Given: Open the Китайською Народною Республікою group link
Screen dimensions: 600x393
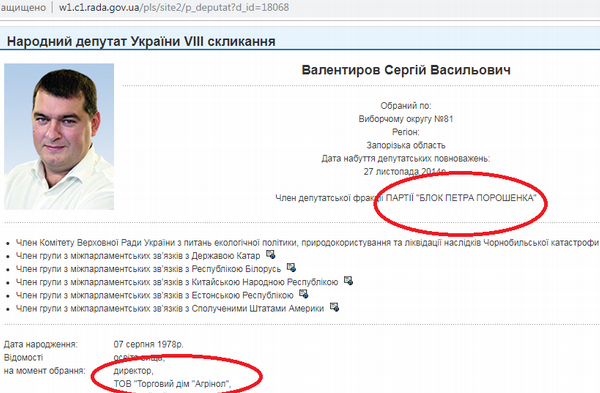Looking at the screenshot, I should coord(177,282).
